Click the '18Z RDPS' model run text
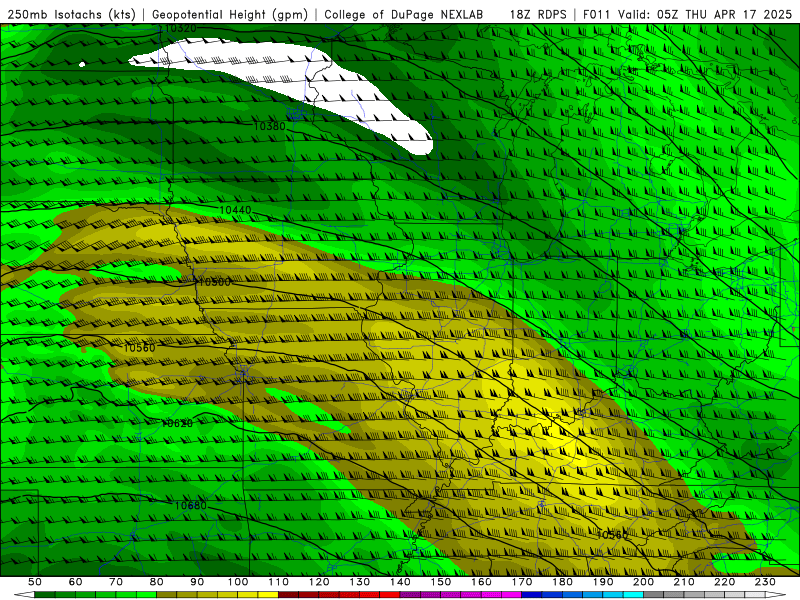The height and width of the screenshot is (600, 800). click(x=538, y=15)
